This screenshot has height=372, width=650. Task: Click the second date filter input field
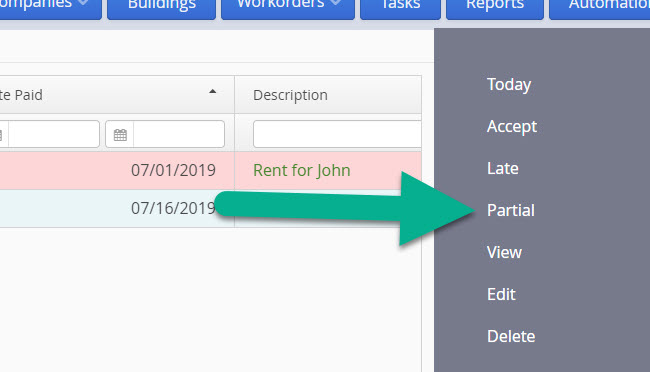tap(179, 134)
